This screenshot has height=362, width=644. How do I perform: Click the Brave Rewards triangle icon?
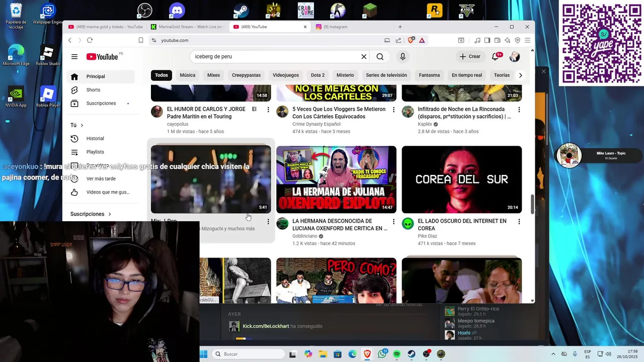click(x=422, y=40)
